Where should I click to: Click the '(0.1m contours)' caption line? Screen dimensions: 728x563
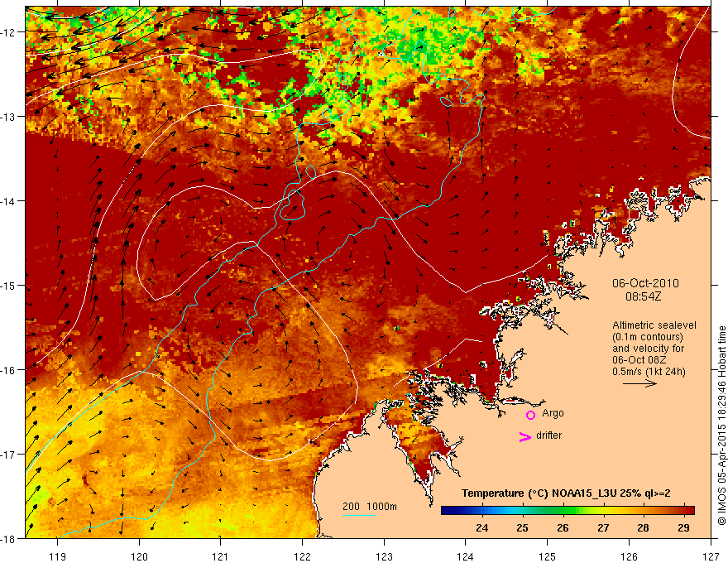(648, 337)
